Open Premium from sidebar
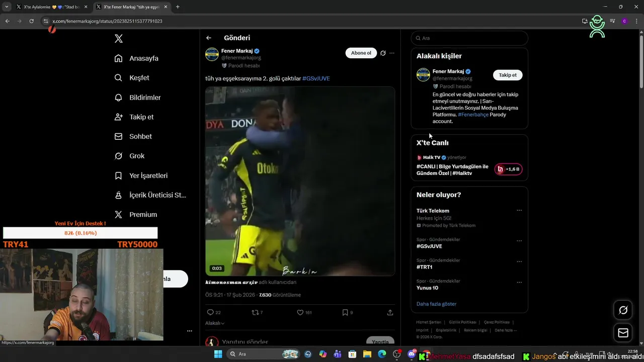Viewport: 644px width, 362px height. point(136,214)
